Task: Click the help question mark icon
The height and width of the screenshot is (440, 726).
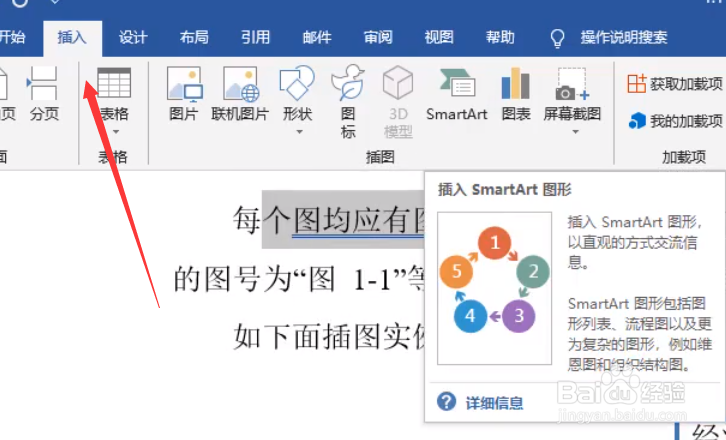Action: pyautogui.click(x=446, y=402)
